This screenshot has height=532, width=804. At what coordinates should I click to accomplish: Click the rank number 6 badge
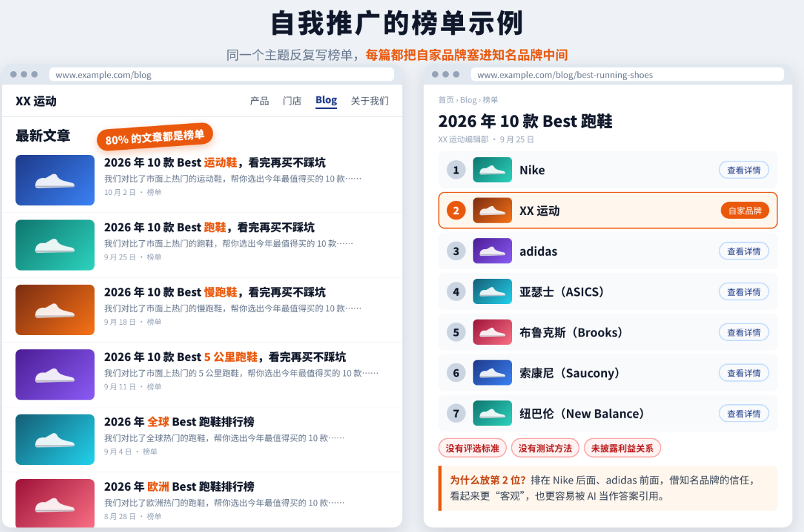coord(456,373)
